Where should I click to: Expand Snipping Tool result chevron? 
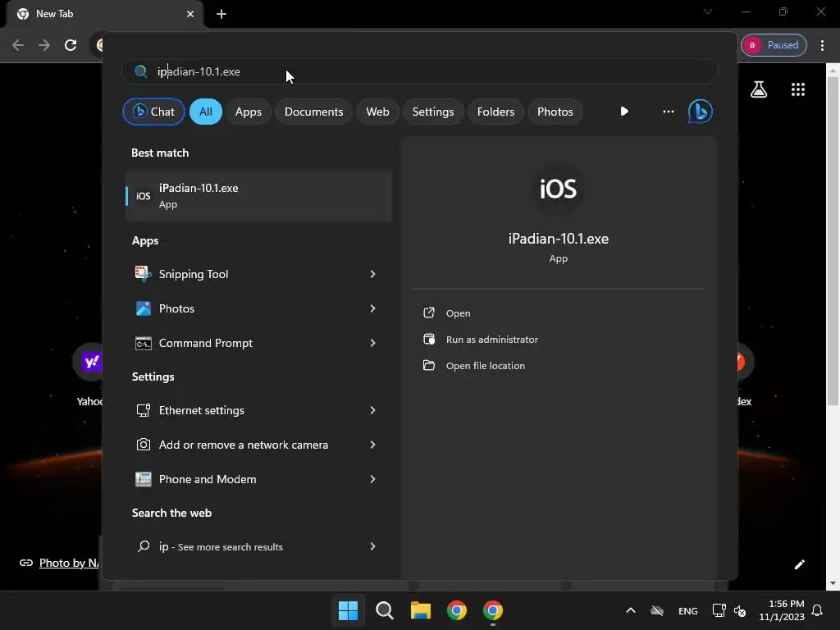373,274
